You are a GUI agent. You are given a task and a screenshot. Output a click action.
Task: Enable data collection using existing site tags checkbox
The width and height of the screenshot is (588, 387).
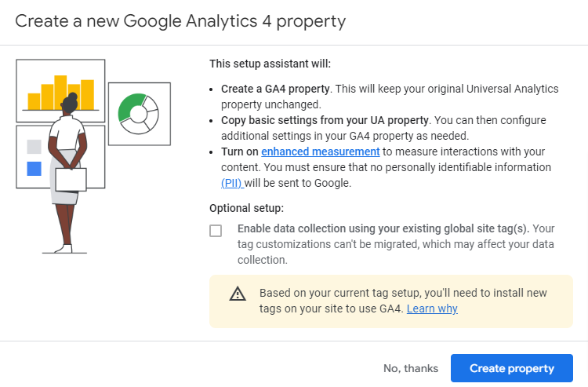click(x=216, y=230)
